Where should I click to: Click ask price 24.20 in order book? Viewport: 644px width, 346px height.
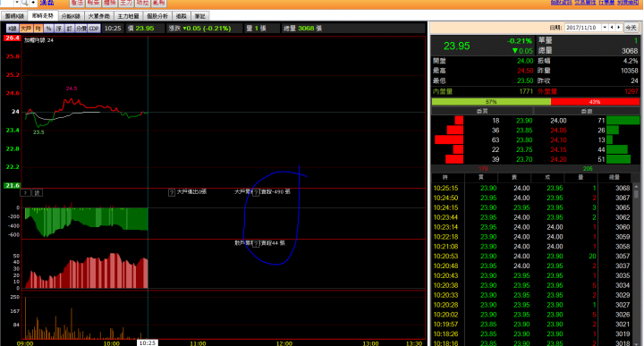tap(558, 159)
